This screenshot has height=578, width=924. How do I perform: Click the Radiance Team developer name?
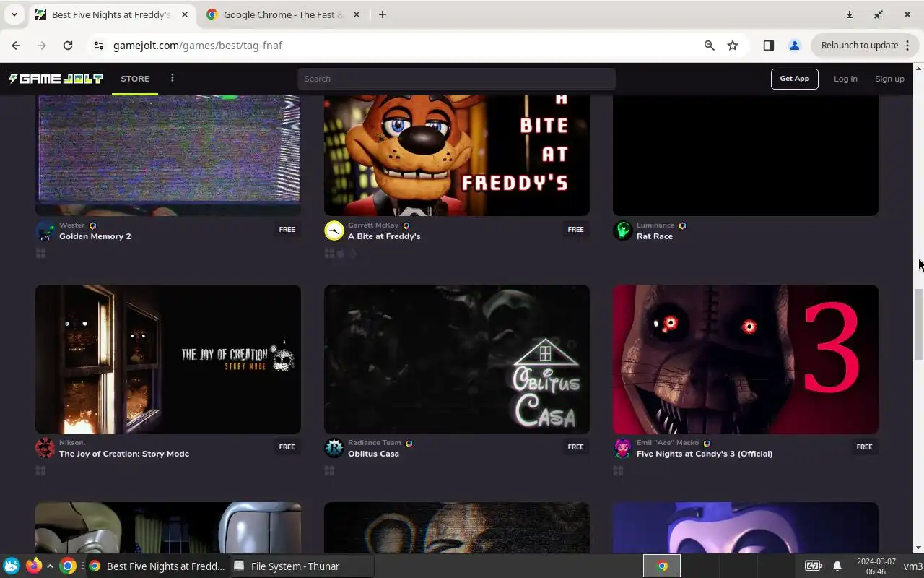click(374, 443)
